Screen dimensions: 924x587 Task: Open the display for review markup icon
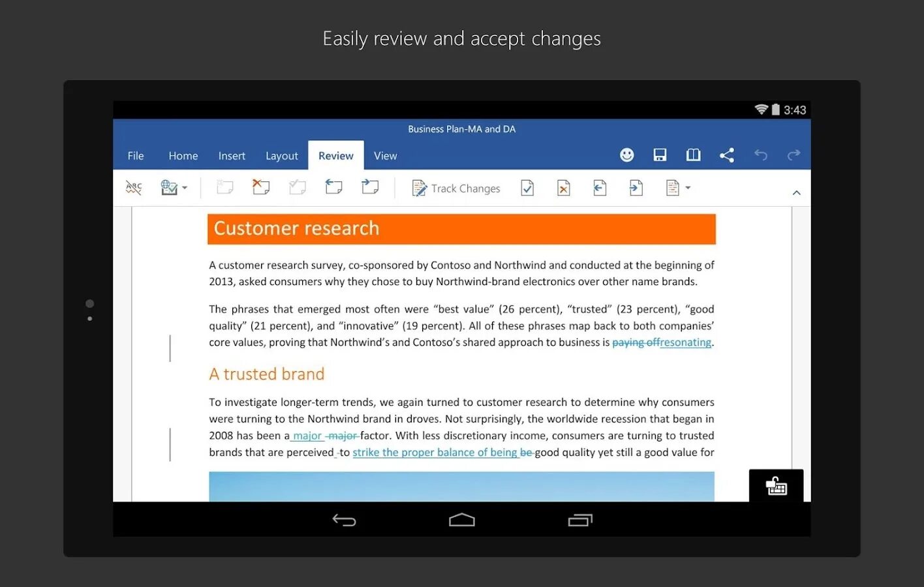tap(673, 188)
